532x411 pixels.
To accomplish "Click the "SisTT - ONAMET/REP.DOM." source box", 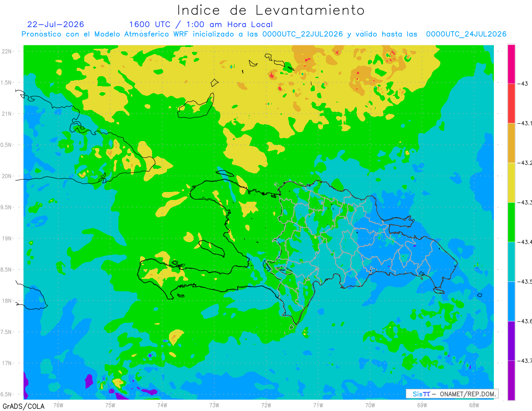I will pos(452,394).
